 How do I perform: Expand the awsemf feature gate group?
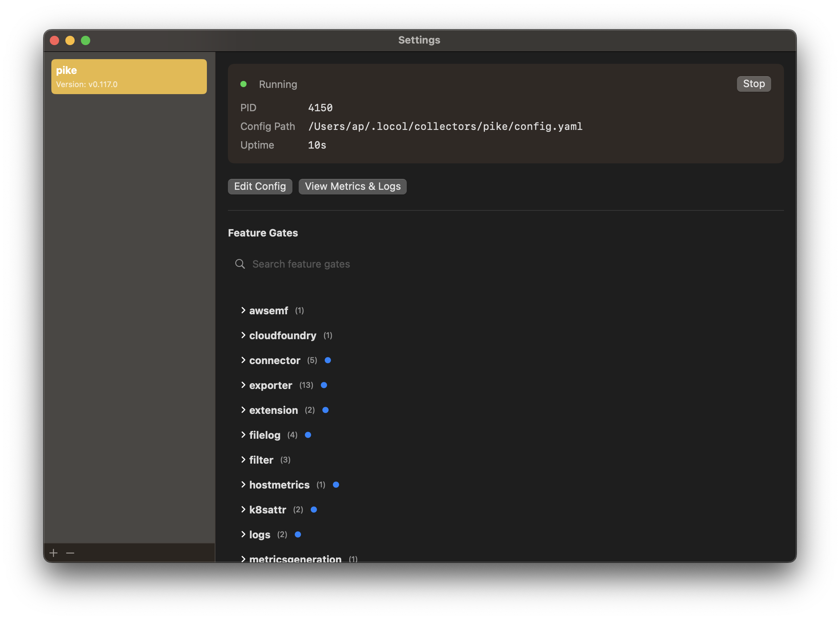(x=243, y=310)
